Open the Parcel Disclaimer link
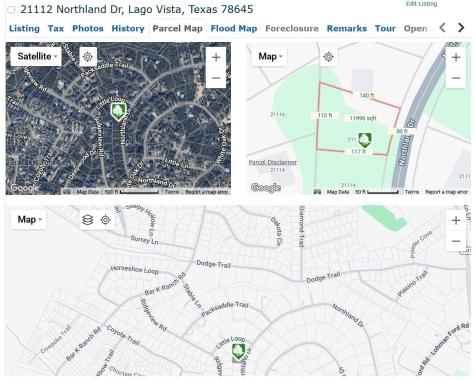 pos(273,162)
